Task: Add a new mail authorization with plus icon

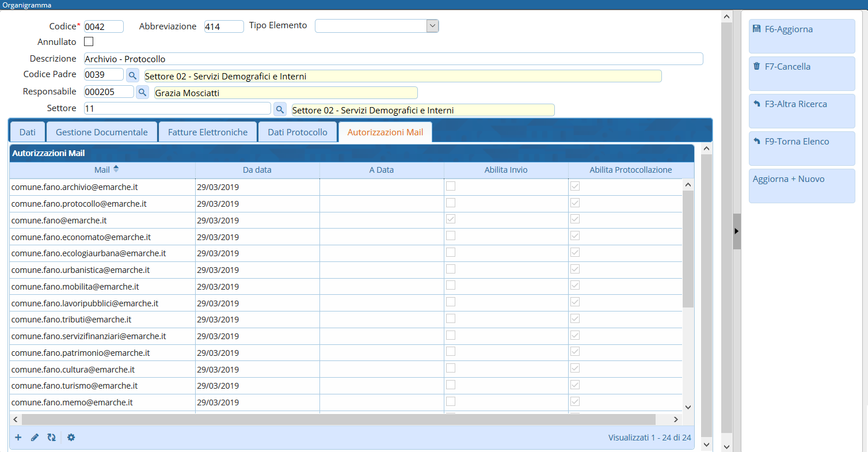Action: (x=18, y=438)
